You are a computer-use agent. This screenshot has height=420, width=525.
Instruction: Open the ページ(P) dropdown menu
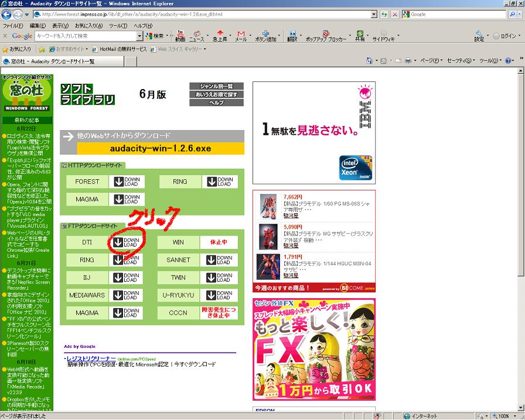click(x=431, y=60)
